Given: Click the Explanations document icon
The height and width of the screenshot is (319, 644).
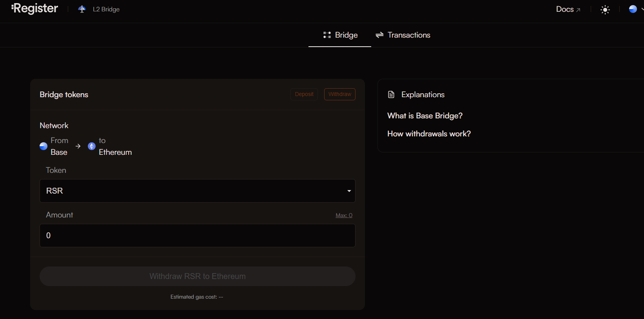Looking at the screenshot, I should pyautogui.click(x=391, y=94).
